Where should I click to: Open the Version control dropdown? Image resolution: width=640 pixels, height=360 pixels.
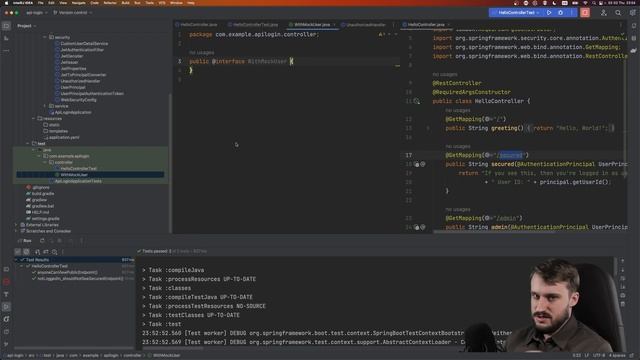click(x=72, y=13)
